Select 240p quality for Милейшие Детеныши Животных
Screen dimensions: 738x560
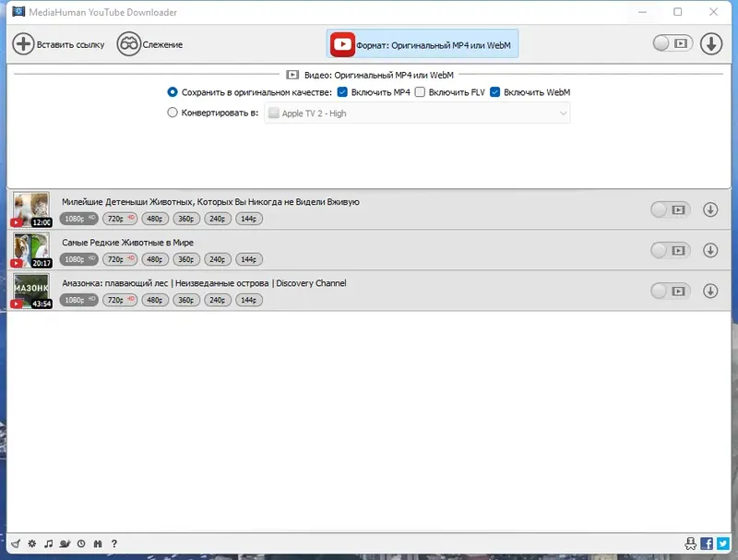tap(218, 219)
